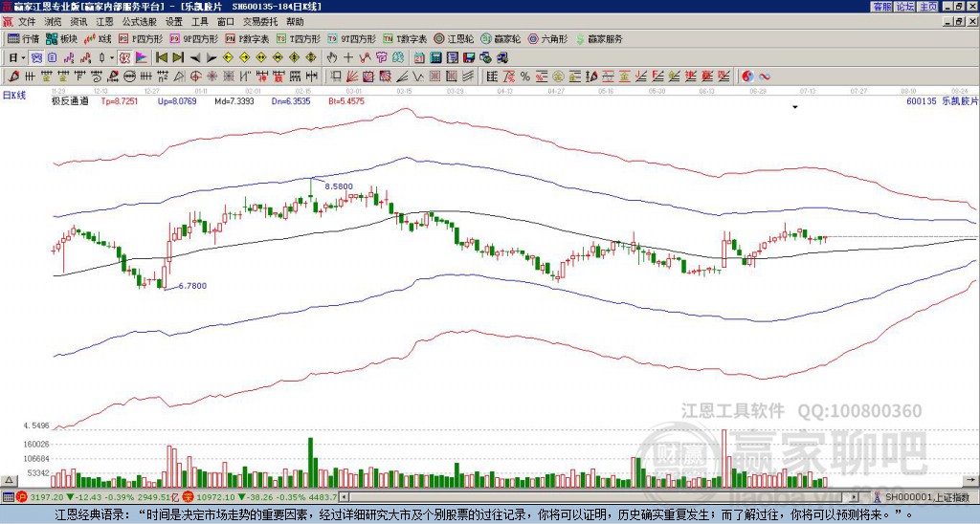The width and height of the screenshot is (980, 524).
Task: Click the 600135 乐凯胶片 stock label
Action: point(942,100)
